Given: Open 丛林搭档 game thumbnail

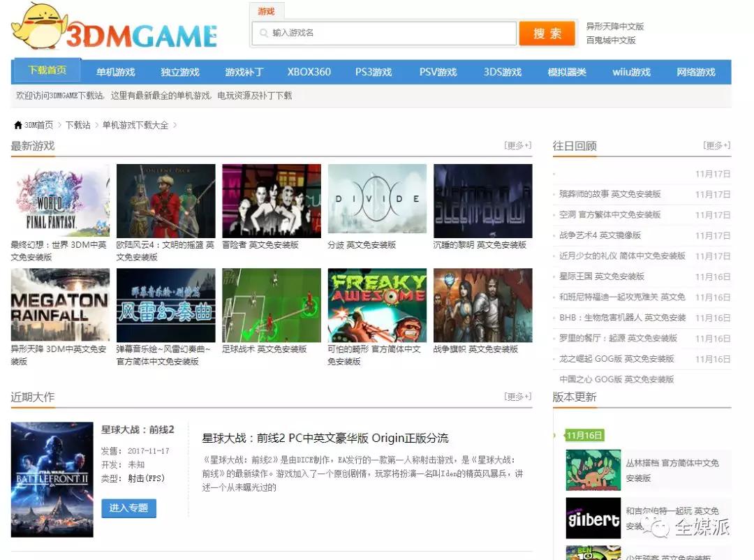Looking at the screenshot, I should 593,470.
